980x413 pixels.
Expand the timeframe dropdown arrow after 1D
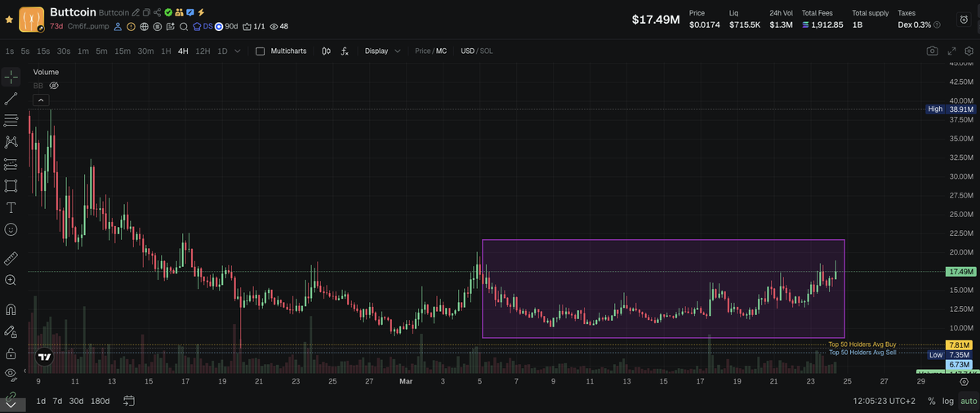[x=238, y=51]
